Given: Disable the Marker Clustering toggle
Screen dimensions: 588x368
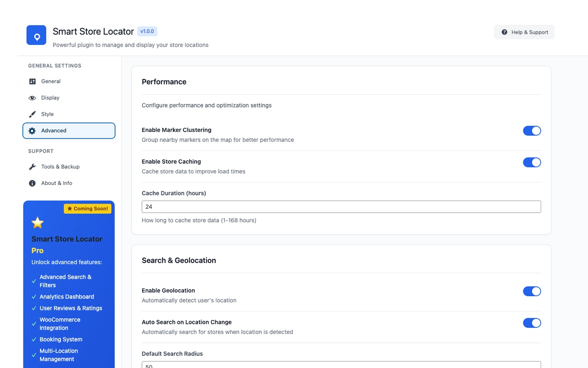Looking at the screenshot, I should [x=531, y=131].
